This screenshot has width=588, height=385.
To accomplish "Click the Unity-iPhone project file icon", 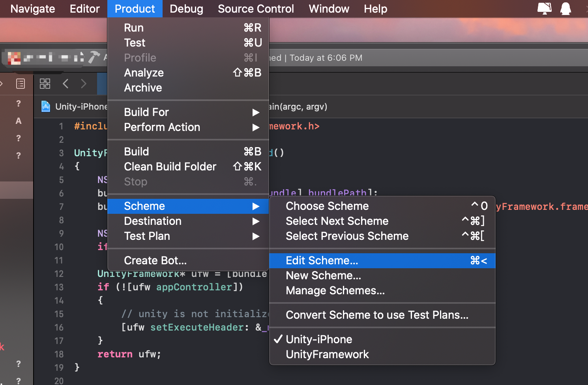I will coord(46,107).
